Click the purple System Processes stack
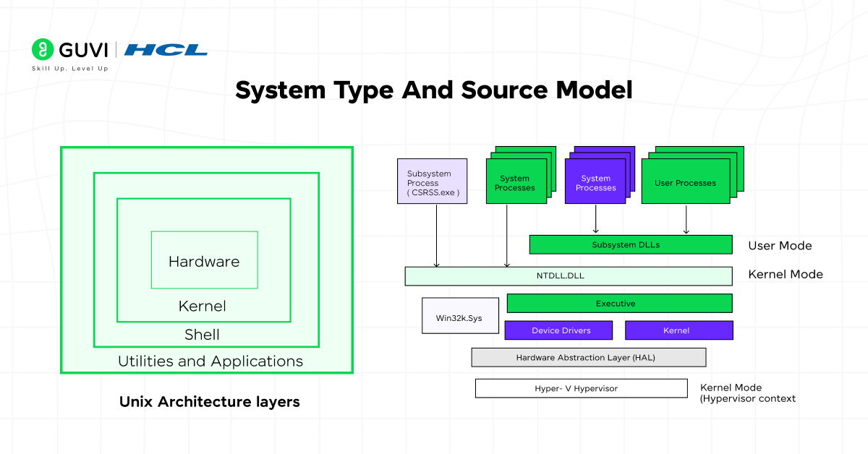868x454 pixels. tap(596, 181)
